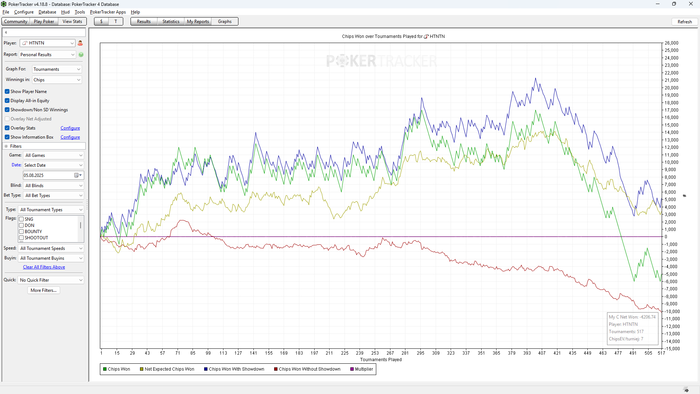Click the More Filters button
The width and height of the screenshot is (700, 394).
pos(43,290)
